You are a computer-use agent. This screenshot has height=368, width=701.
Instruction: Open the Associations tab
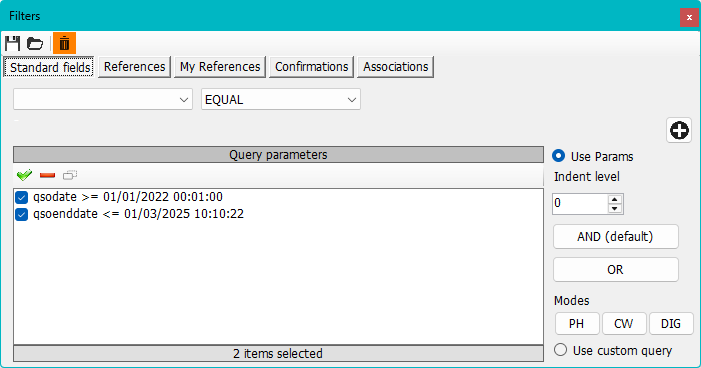pos(396,67)
